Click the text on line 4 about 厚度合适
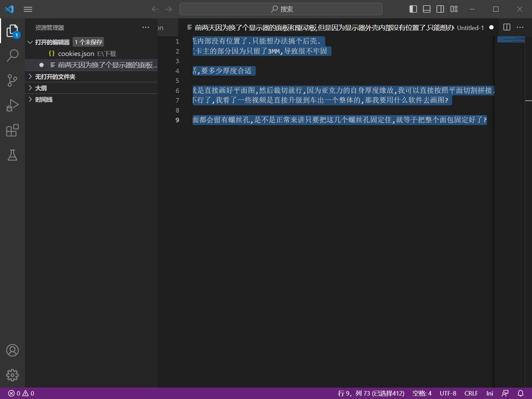The image size is (532, 399). 222,71
